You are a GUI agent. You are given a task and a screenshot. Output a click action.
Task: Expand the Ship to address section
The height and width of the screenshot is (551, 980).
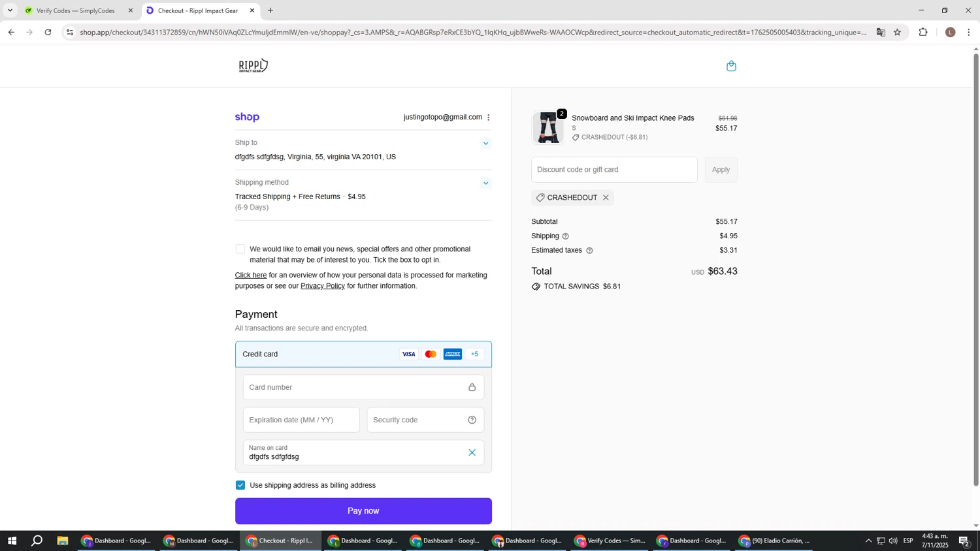pos(485,144)
